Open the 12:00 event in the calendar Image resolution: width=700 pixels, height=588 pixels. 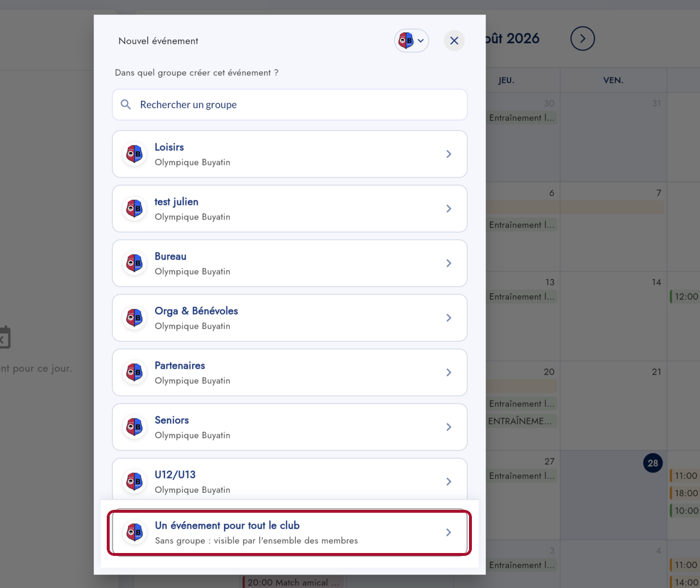[x=685, y=297]
